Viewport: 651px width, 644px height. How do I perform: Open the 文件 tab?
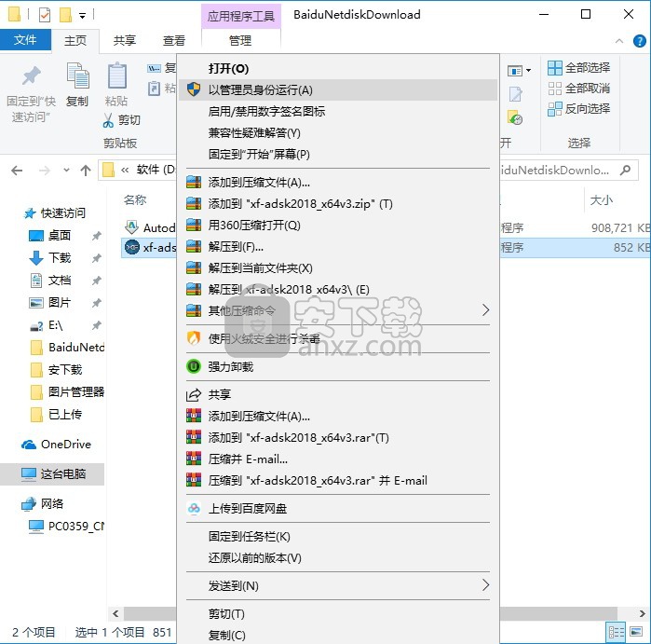(25, 40)
